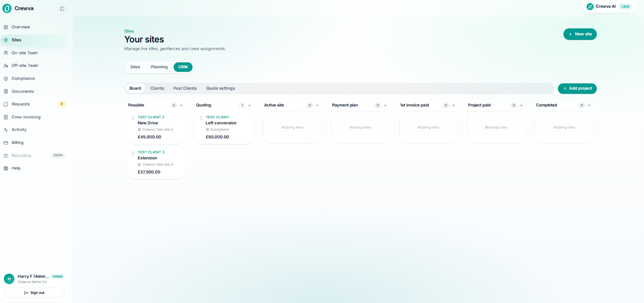Screen dimensions: 644x303
Task: Open the Extension project card
Action: [156, 162]
